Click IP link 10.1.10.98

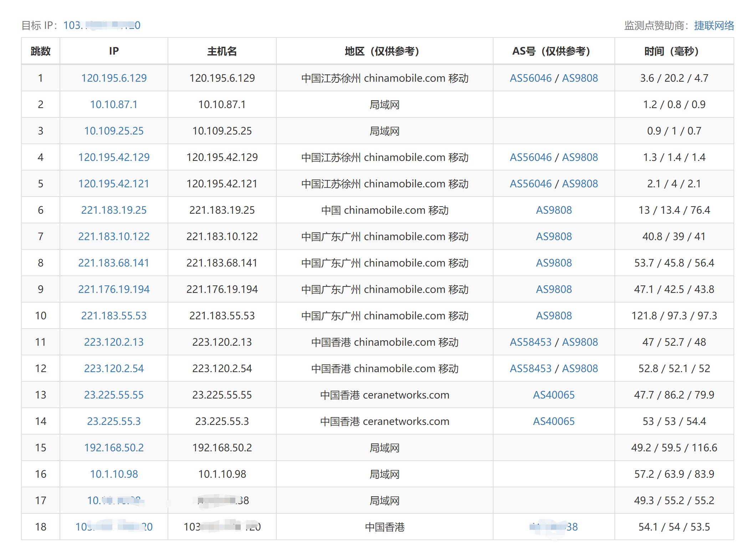114,474
